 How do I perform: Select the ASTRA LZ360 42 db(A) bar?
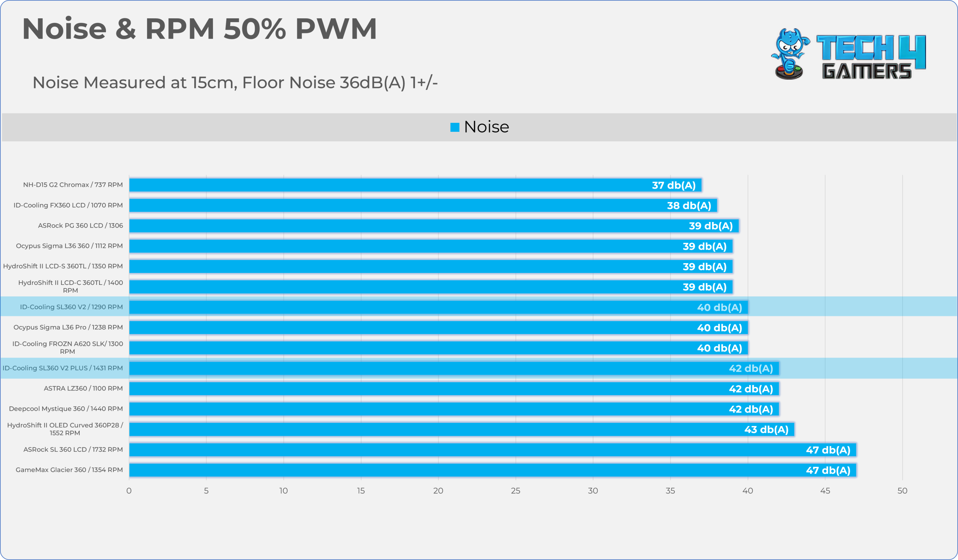pyautogui.click(x=454, y=389)
